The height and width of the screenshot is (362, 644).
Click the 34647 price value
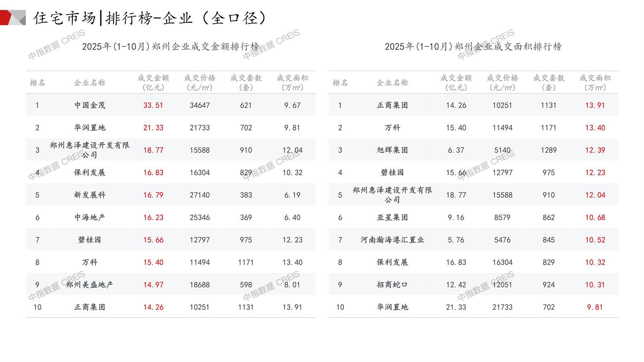(200, 105)
